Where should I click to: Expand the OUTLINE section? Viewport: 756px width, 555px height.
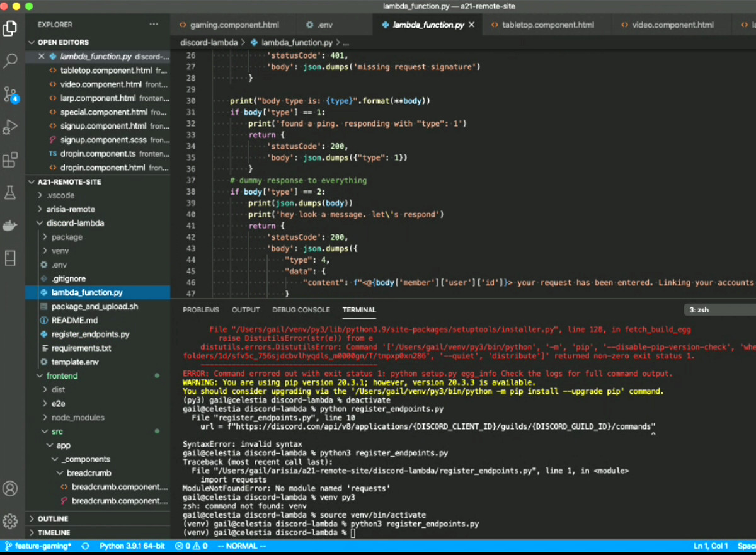tap(53, 519)
